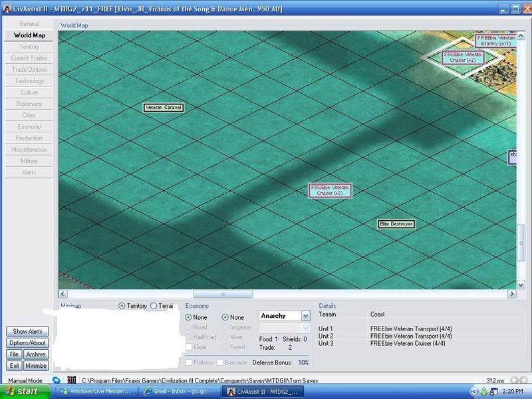This screenshot has width=532, height=399.
Task: Click the Archive button
Action: pyautogui.click(x=36, y=354)
